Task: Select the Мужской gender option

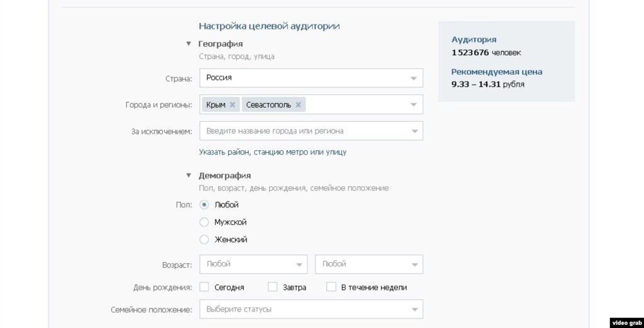Action: click(204, 222)
